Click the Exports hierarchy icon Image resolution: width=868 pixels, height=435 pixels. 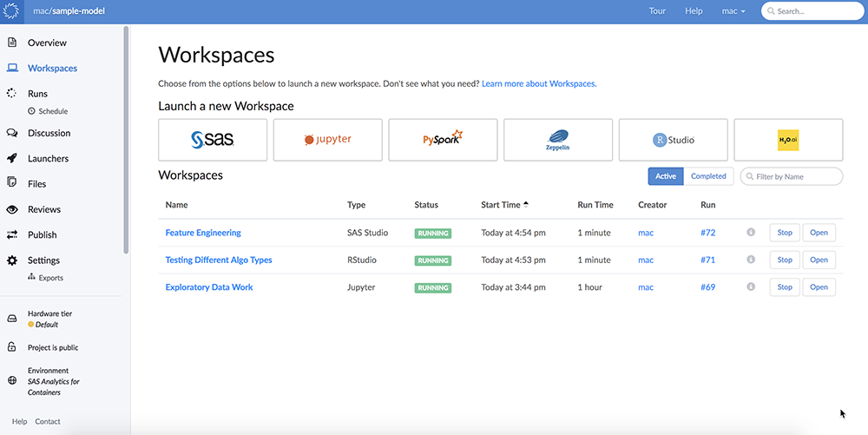[31, 277]
